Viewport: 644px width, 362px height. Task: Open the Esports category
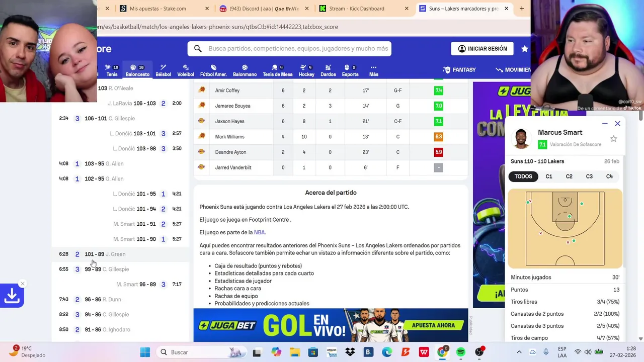click(350, 70)
